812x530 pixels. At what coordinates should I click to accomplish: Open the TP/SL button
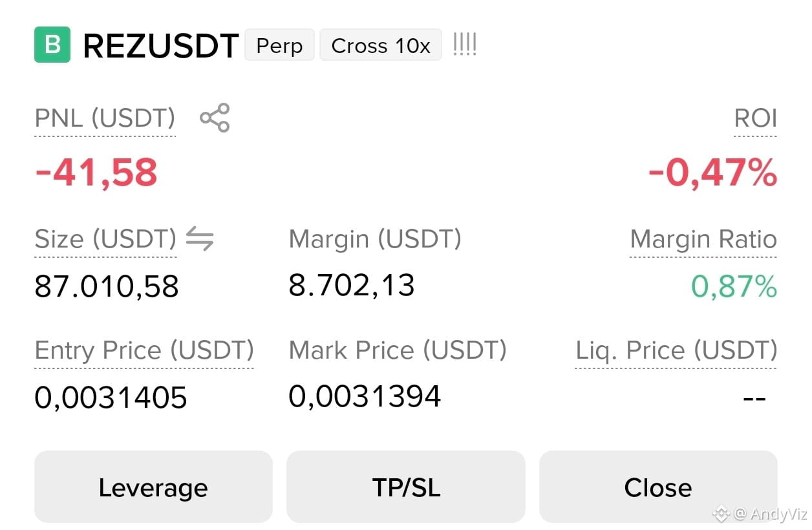(x=406, y=487)
